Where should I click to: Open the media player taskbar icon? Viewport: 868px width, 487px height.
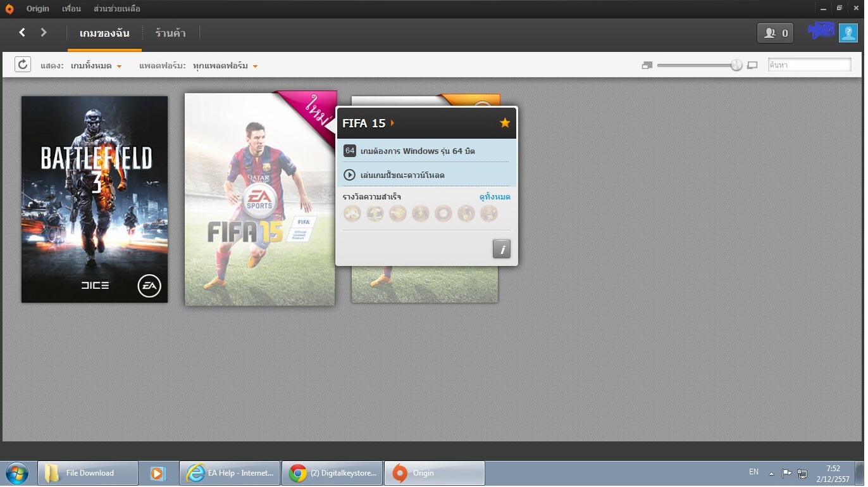point(158,473)
